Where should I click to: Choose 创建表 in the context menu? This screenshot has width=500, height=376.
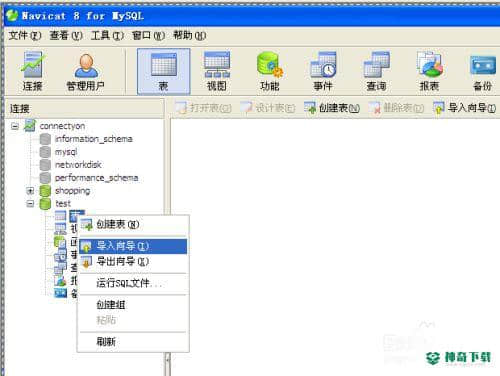[133, 224]
